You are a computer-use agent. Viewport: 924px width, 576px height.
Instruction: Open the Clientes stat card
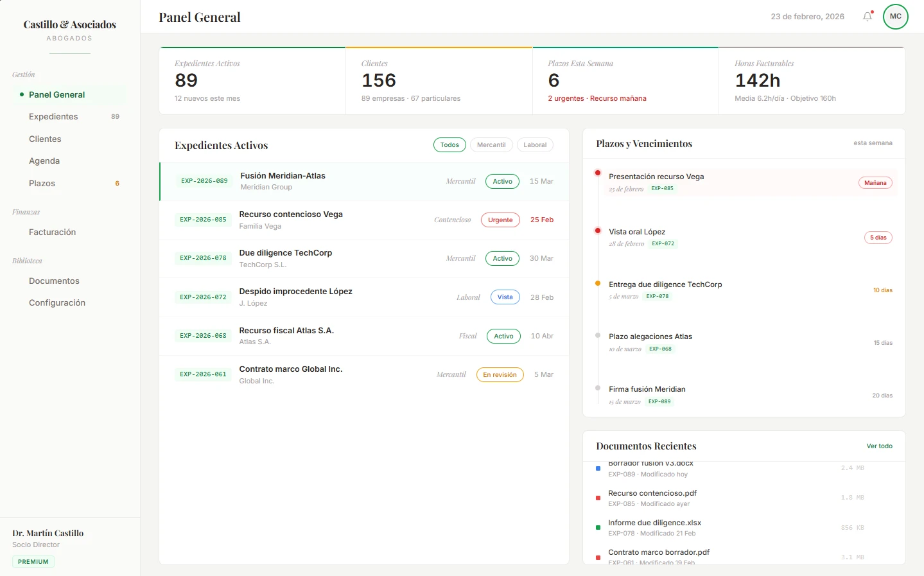point(439,81)
